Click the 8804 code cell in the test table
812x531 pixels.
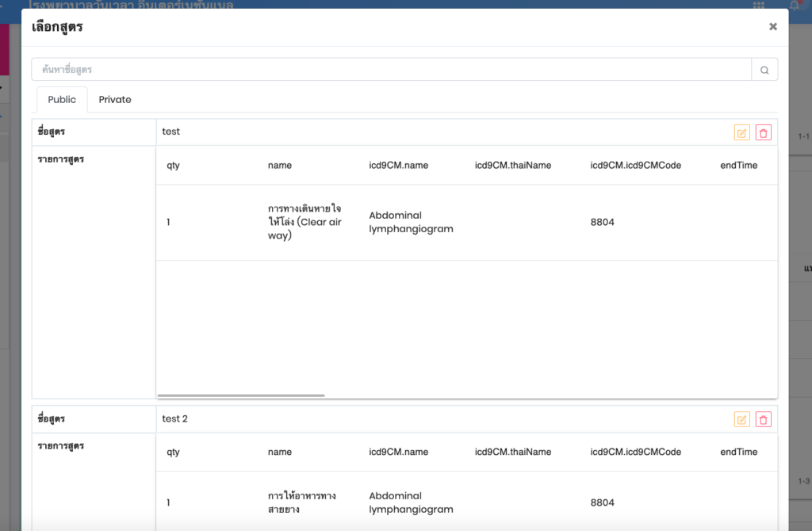pos(602,222)
